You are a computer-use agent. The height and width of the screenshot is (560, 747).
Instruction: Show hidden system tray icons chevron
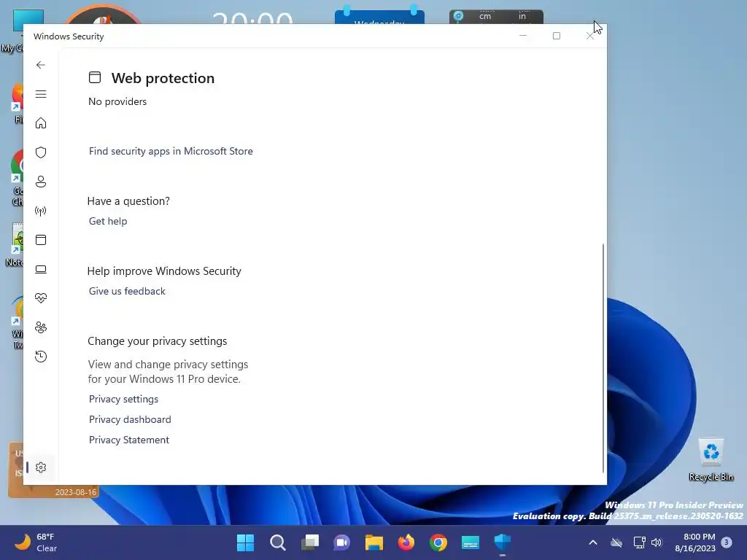coord(592,542)
